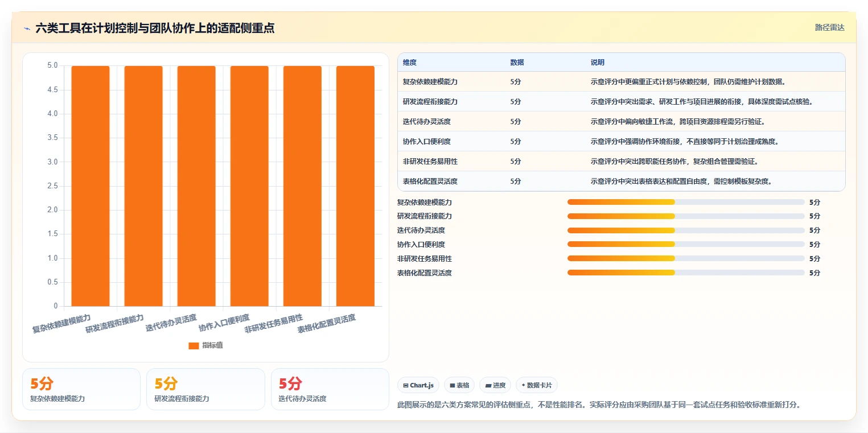This screenshot has width=868, height=433.
Task: Select the 进度 chip
Action: coord(495,385)
